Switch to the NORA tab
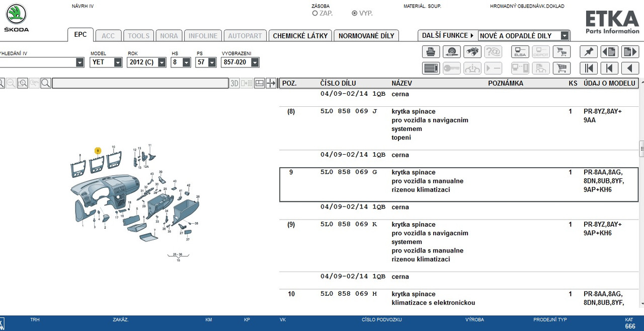The image size is (644, 331). point(169,36)
